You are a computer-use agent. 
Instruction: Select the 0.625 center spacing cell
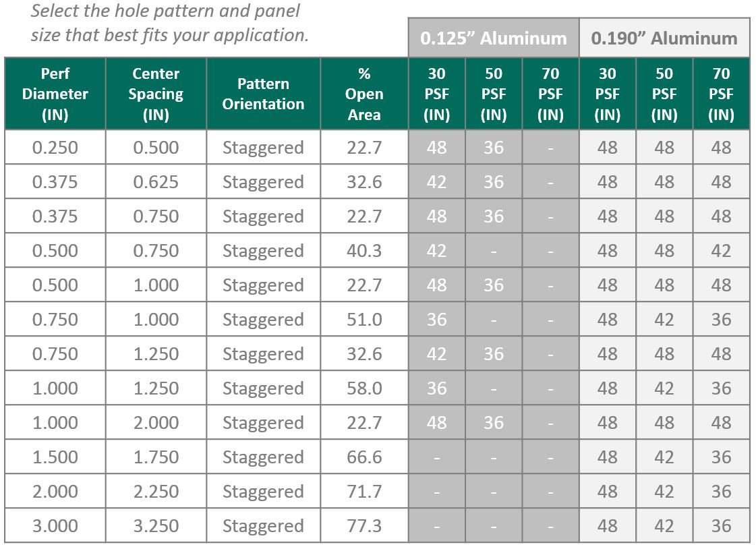pos(156,181)
